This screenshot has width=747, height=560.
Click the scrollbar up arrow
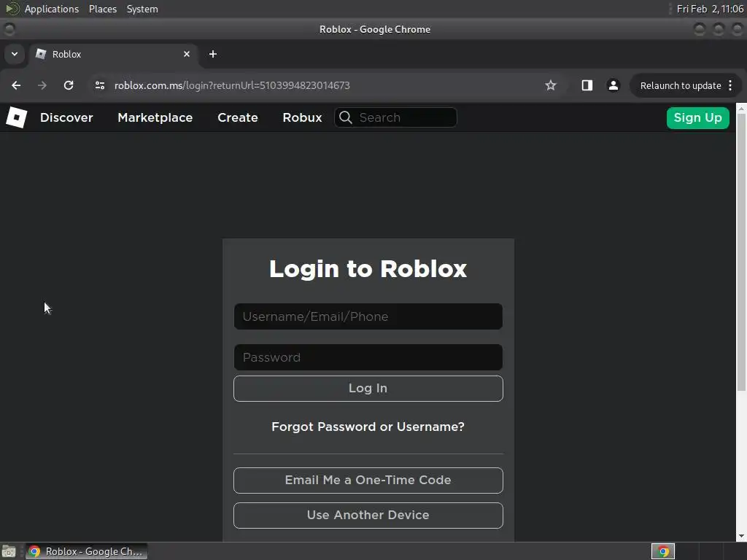(741, 109)
